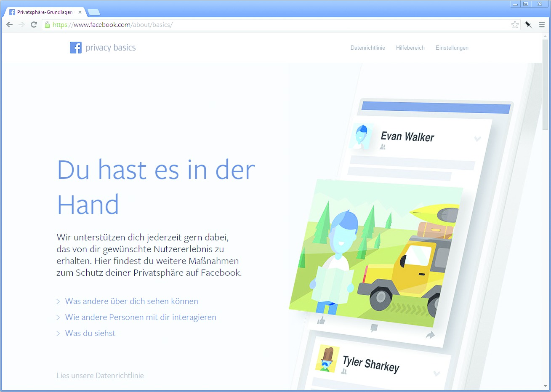551x392 pixels.
Task: Open the Chrome hamburger menu
Action: click(x=542, y=25)
